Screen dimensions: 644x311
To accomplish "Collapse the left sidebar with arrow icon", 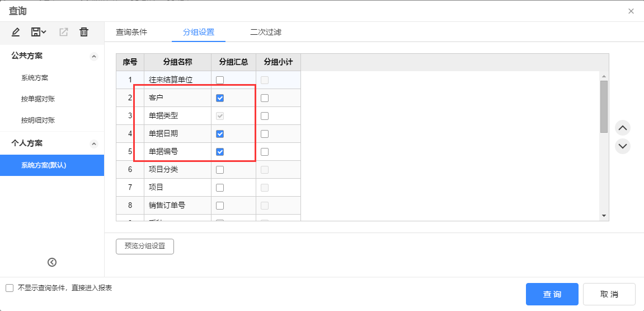I will pyautogui.click(x=52, y=262).
